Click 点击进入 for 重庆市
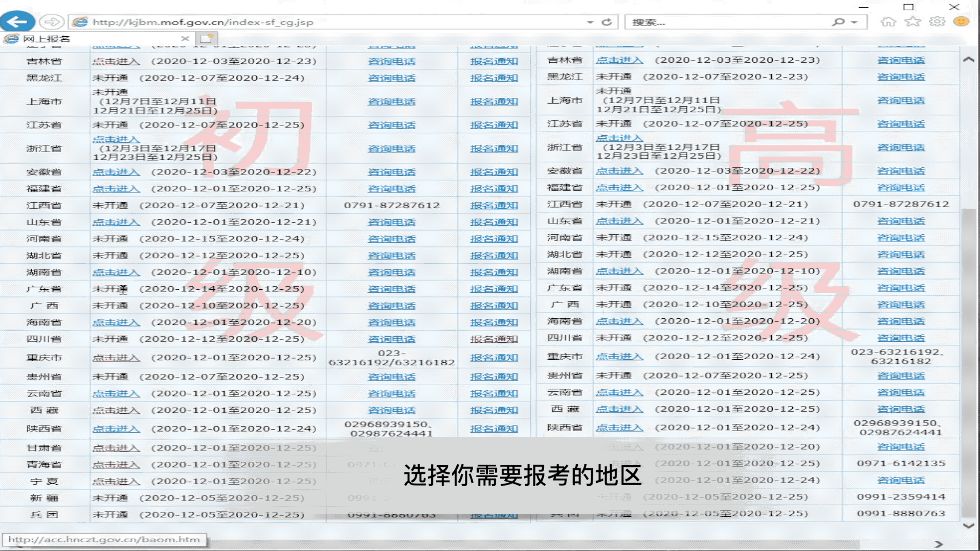 [x=116, y=357]
